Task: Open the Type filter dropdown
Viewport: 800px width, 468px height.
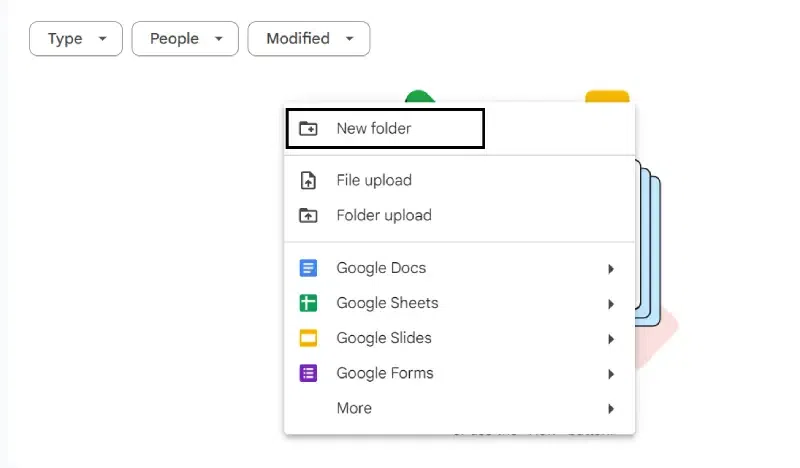Action: pyautogui.click(x=76, y=39)
